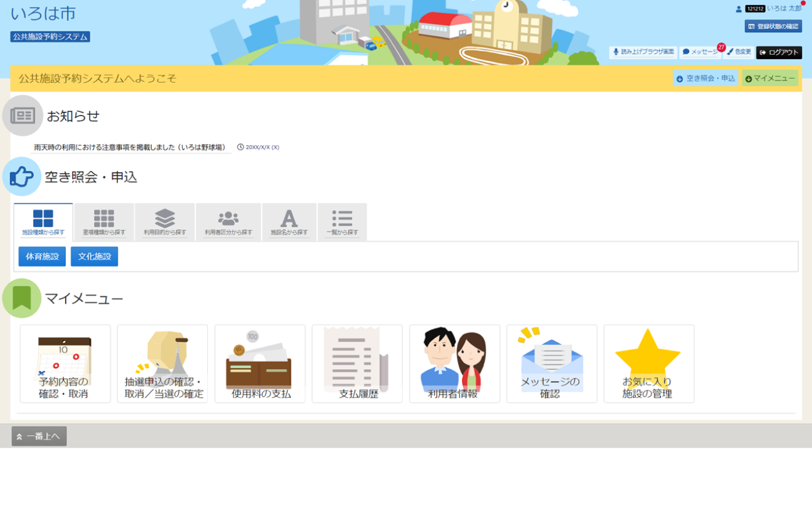This screenshot has height=517, width=812.
Task: Switch to the 利用目的から探す tab
Action: pos(165,222)
